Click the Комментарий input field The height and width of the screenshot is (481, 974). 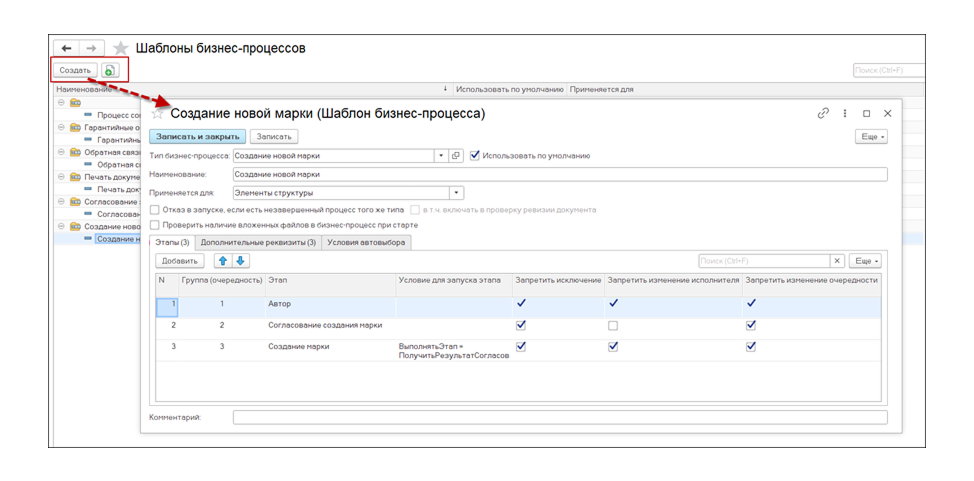pyautogui.click(x=560, y=418)
